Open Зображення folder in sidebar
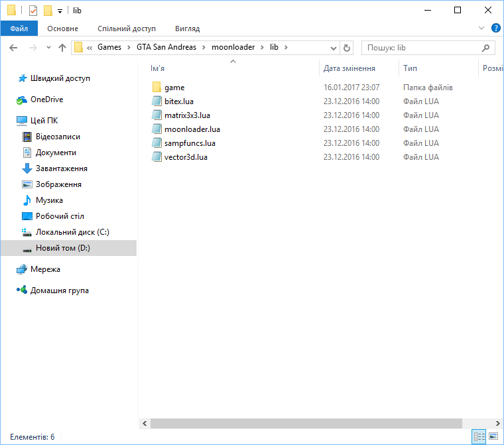Viewport: 504px width, 445px height. point(58,184)
